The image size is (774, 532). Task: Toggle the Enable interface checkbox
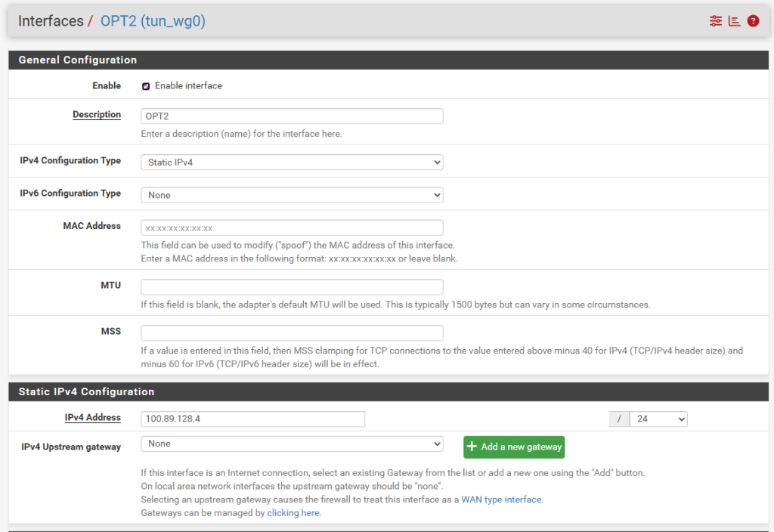[x=146, y=86]
